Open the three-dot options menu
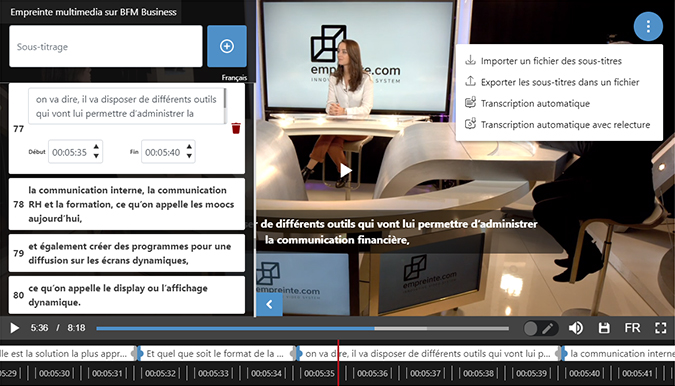The image size is (675, 386). point(648,27)
